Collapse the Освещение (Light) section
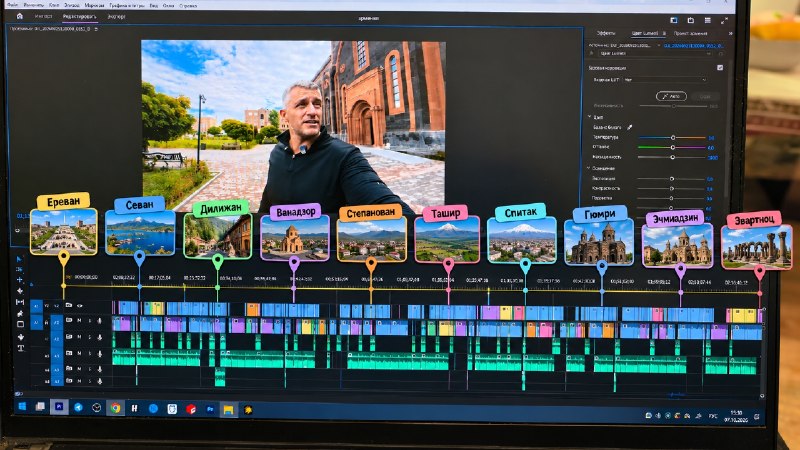The image size is (800, 450). (x=589, y=168)
